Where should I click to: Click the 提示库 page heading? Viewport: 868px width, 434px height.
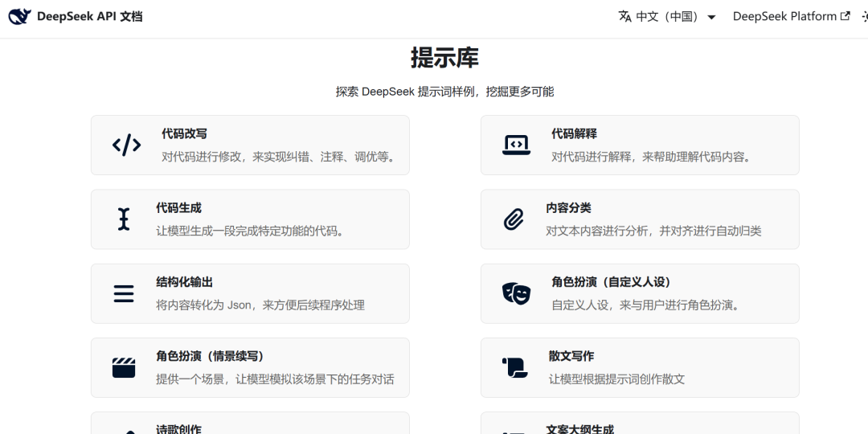click(x=444, y=58)
